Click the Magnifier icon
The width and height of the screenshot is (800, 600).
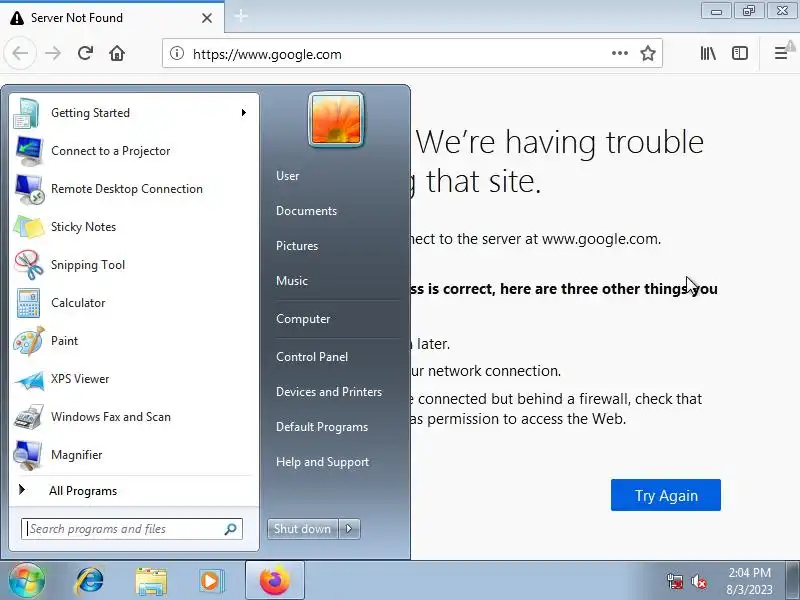[29, 455]
